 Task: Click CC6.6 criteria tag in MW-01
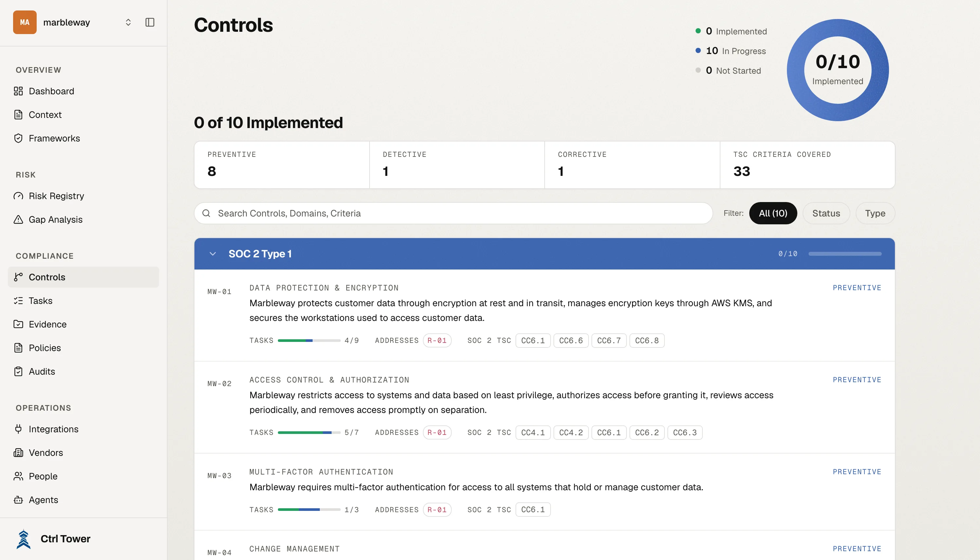[x=571, y=340]
